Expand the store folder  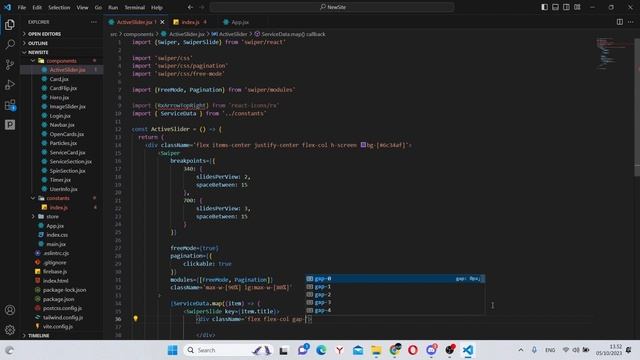52,216
